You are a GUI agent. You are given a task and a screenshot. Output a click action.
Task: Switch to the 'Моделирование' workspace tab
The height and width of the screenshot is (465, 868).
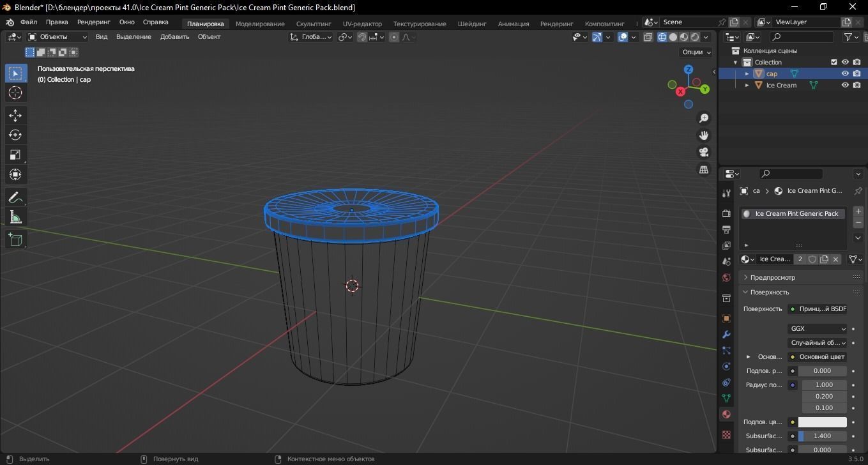(x=260, y=24)
